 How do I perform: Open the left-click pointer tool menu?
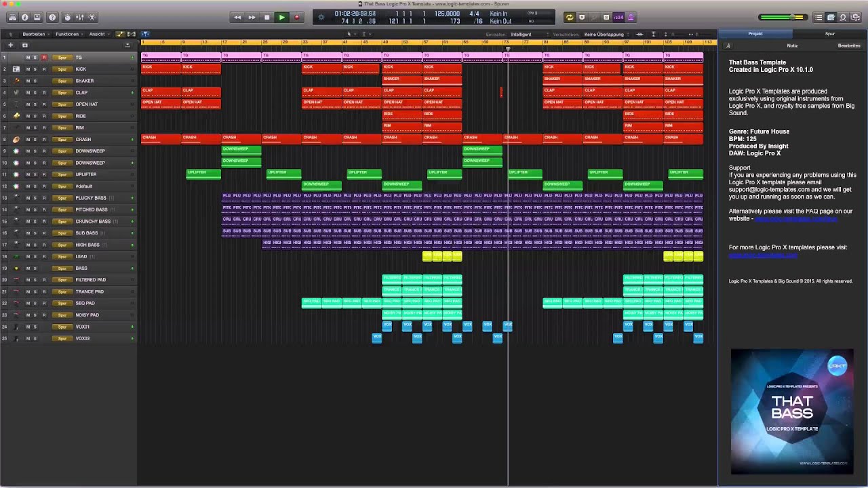(350, 34)
